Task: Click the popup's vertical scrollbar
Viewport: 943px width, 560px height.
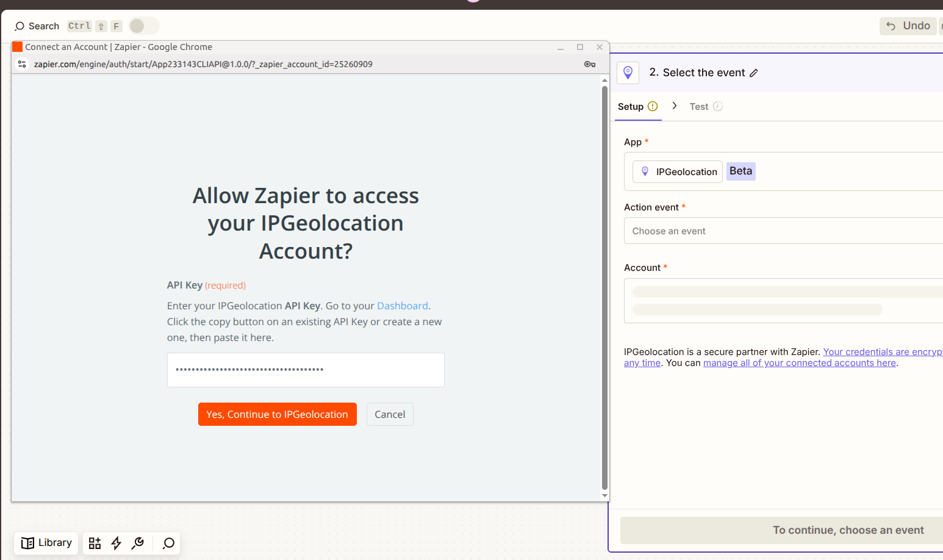Action: (604, 287)
